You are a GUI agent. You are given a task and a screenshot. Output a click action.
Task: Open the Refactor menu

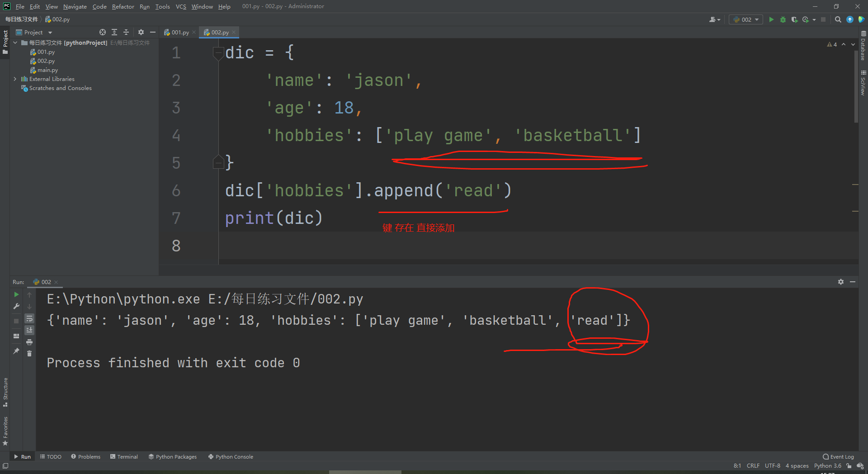click(x=123, y=6)
